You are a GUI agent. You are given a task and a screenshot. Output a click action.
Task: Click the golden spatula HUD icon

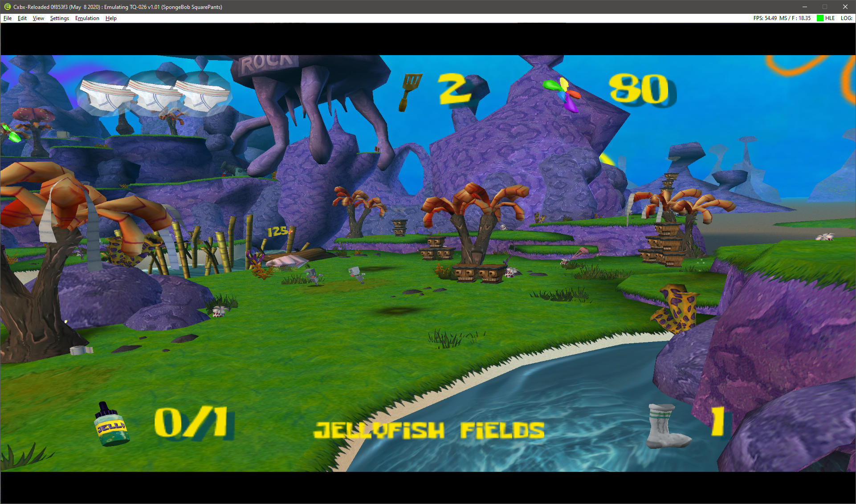[x=409, y=92]
